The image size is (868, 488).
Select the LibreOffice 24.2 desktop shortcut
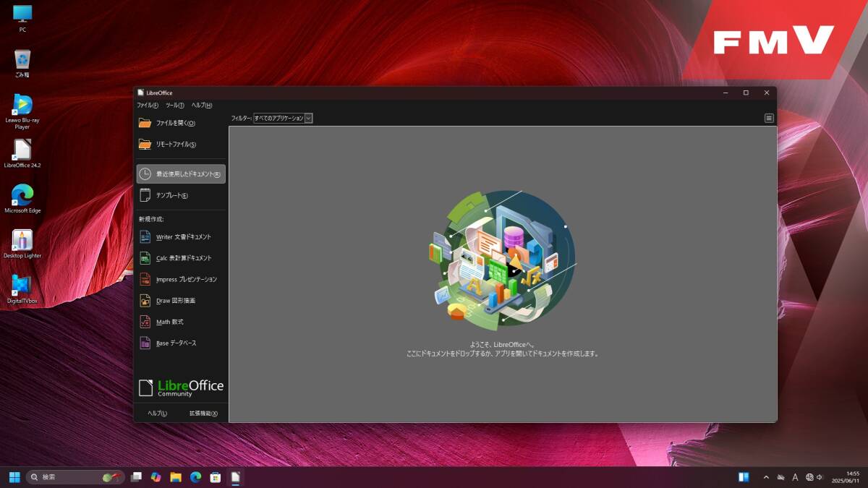tap(22, 153)
